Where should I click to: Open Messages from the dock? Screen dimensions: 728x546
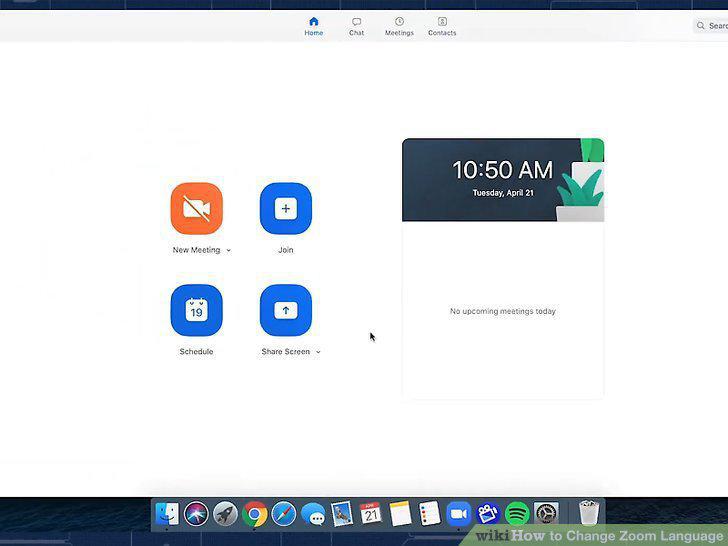click(x=313, y=514)
